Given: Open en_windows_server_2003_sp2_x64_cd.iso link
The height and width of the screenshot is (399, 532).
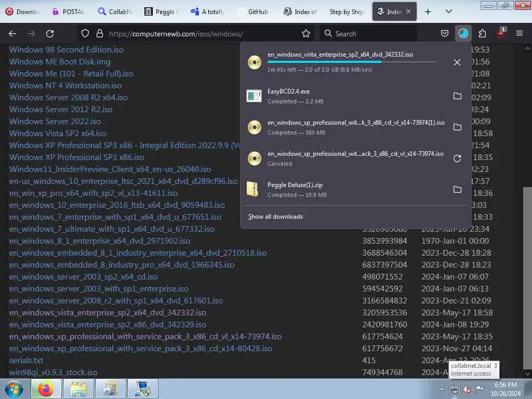Looking at the screenshot, I should click(x=84, y=277).
